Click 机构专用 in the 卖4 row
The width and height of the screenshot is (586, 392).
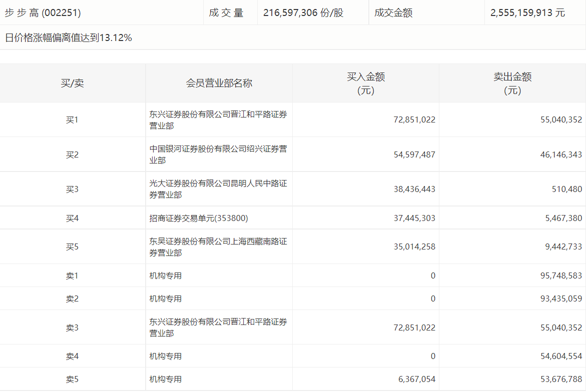pos(165,356)
